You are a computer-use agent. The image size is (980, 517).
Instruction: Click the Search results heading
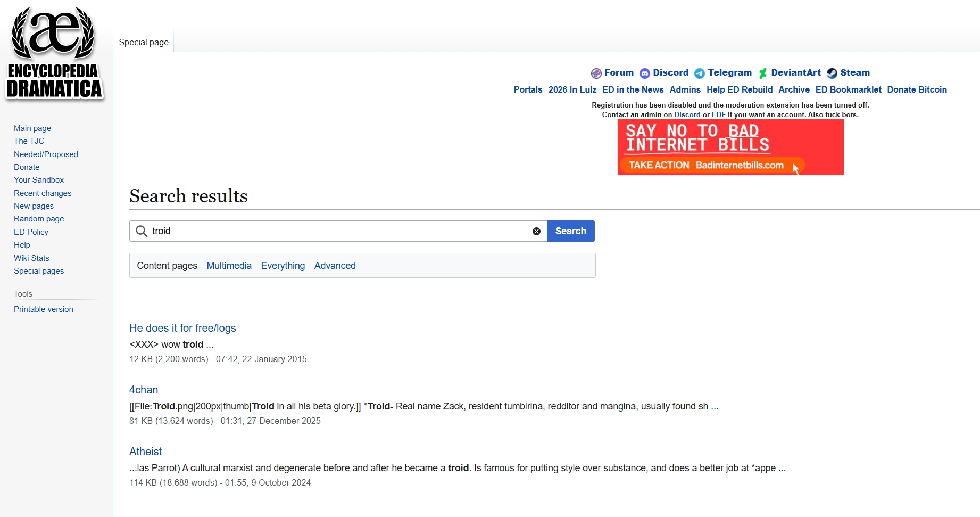(188, 196)
